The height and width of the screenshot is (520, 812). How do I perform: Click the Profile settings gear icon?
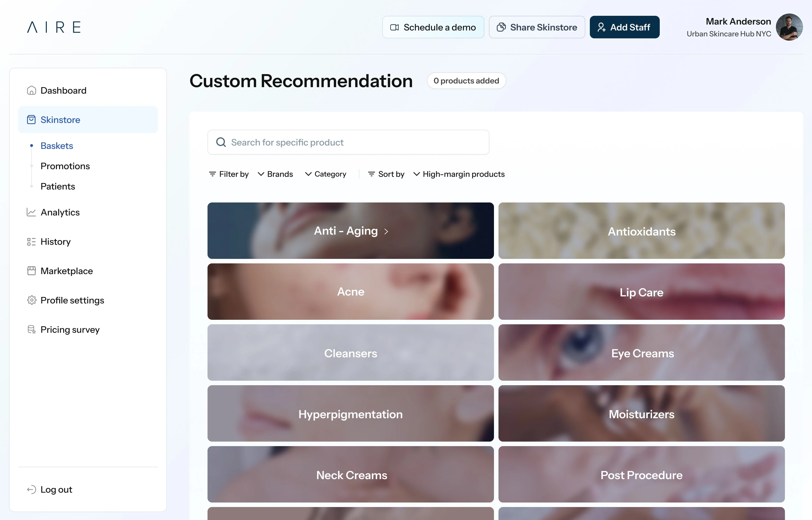pyautogui.click(x=31, y=300)
